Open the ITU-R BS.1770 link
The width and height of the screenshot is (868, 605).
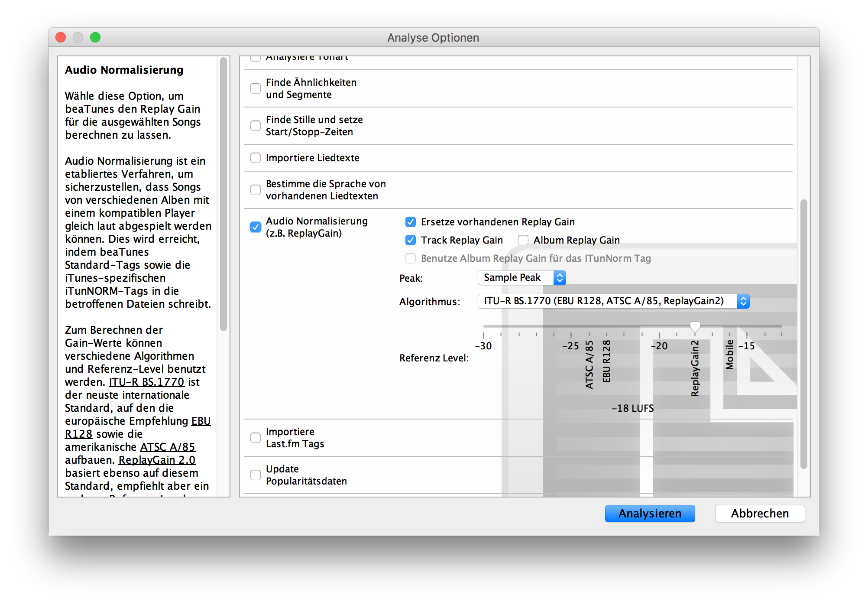pos(147,382)
